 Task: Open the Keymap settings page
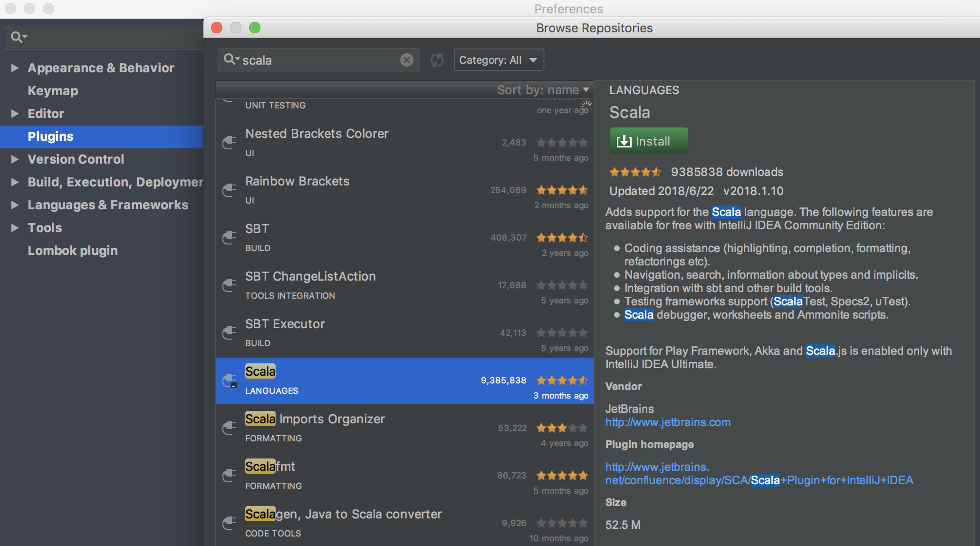53,91
